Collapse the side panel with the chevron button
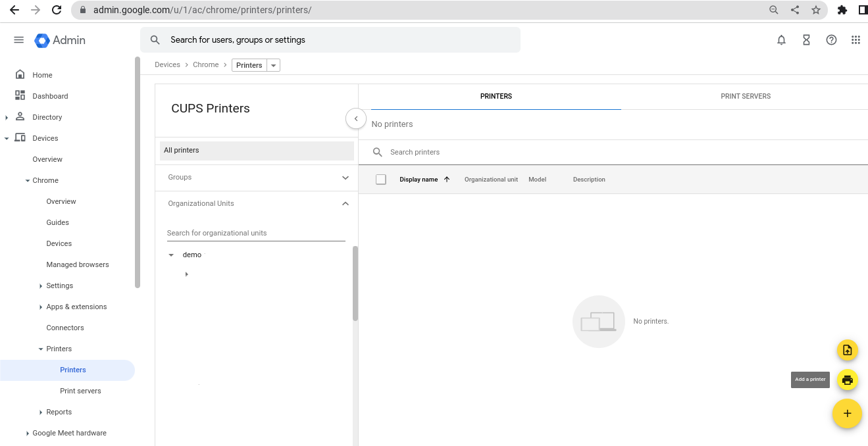This screenshot has width=868, height=446. [x=356, y=119]
